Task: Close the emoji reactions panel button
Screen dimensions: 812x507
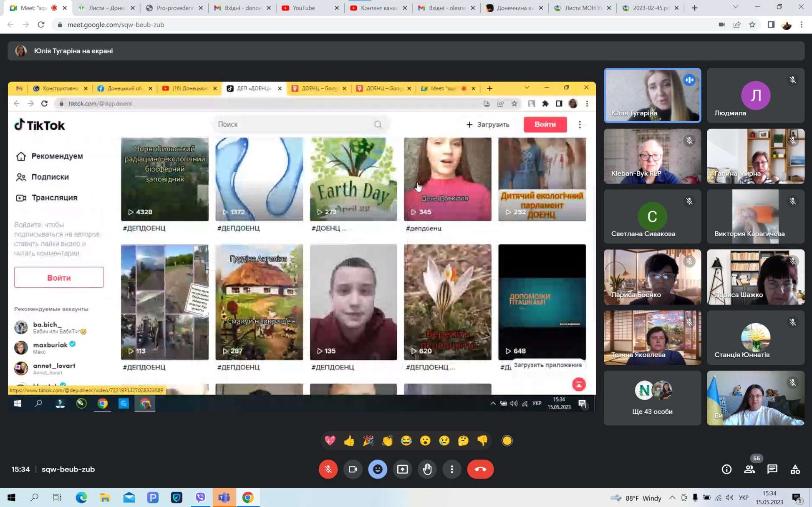Action: click(x=378, y=469)
